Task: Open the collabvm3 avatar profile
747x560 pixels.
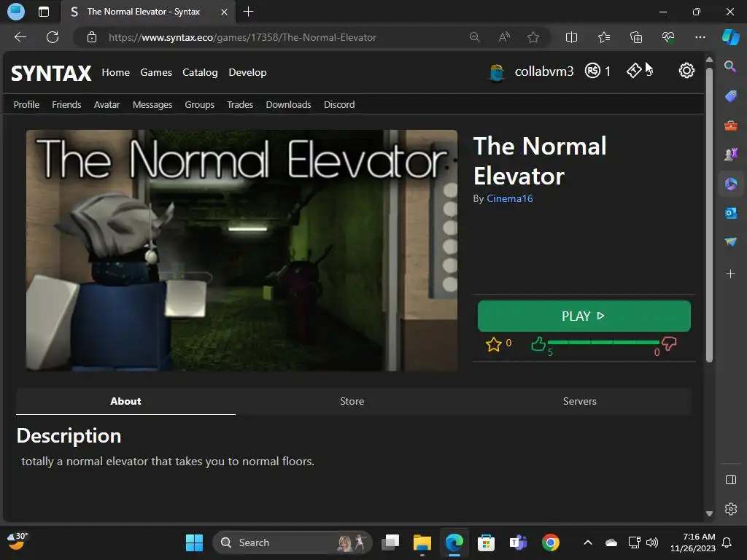Action: pos(497,73)
